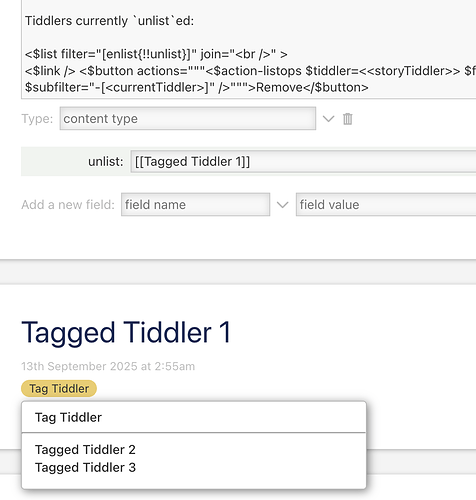
Task: Click the 'Add a new field:' label
Action: 68,205
